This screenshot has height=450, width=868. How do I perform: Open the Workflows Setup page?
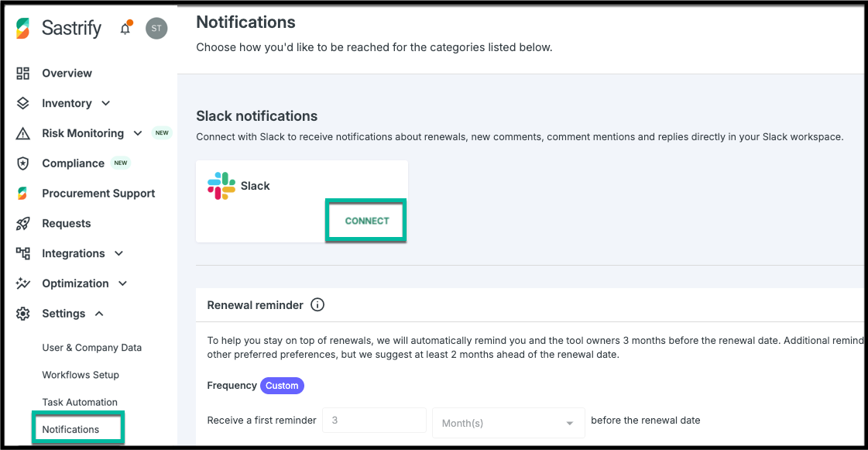(81, 375)
